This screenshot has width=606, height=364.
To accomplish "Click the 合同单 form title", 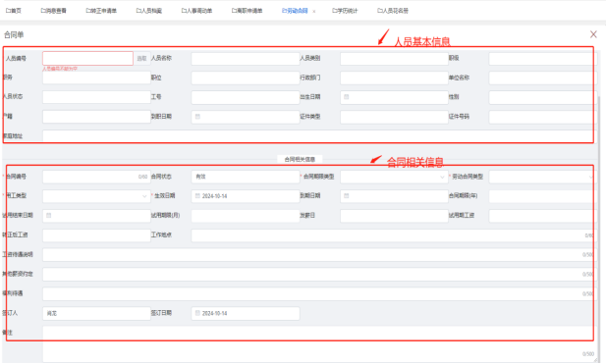I will pyautogui.click(x=14, y=34).
